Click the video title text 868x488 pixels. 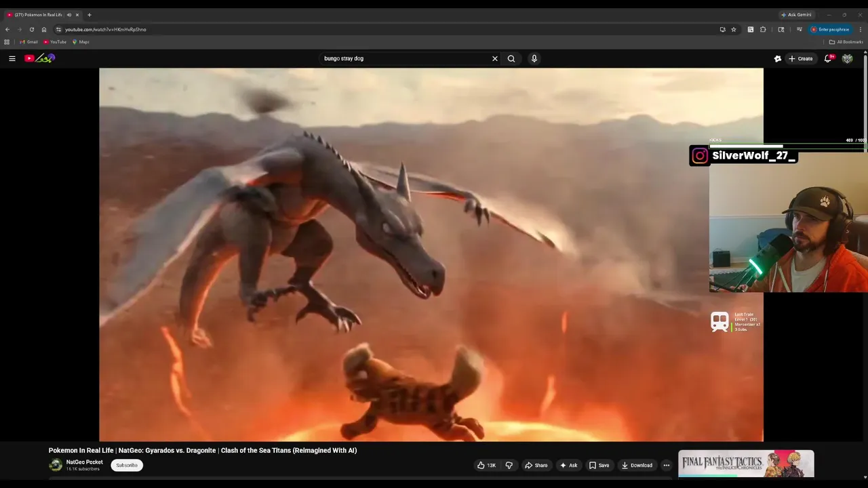[203, 450]
